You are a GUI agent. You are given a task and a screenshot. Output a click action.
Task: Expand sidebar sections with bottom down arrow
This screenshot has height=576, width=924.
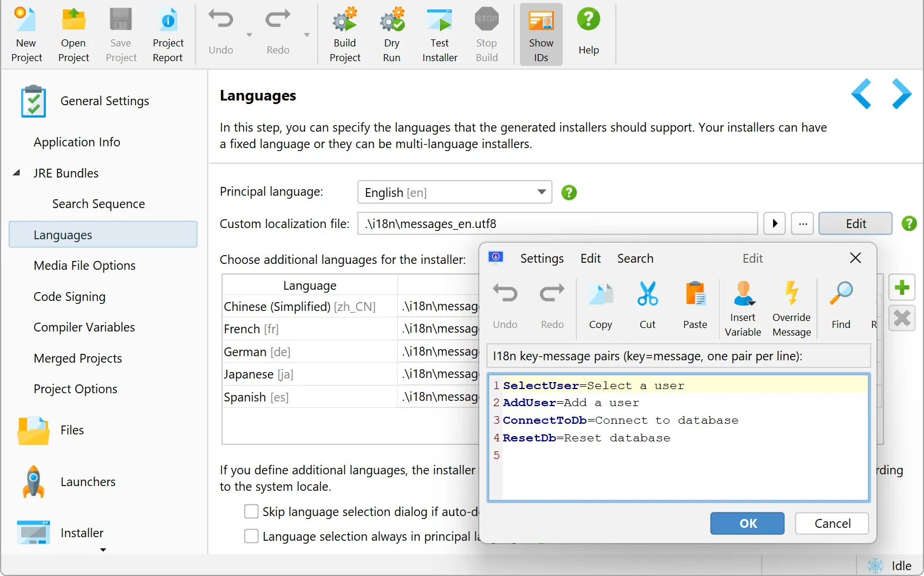click(x=103, y=550)
